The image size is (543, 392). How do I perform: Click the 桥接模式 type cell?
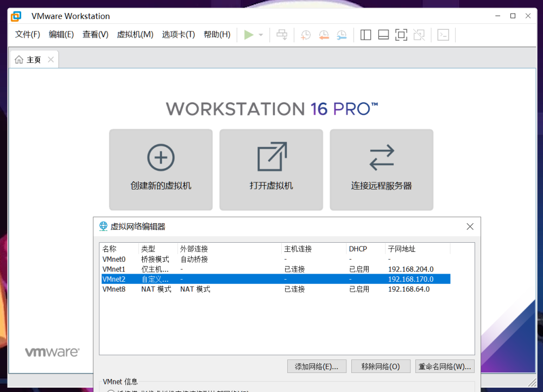[155, 259]
